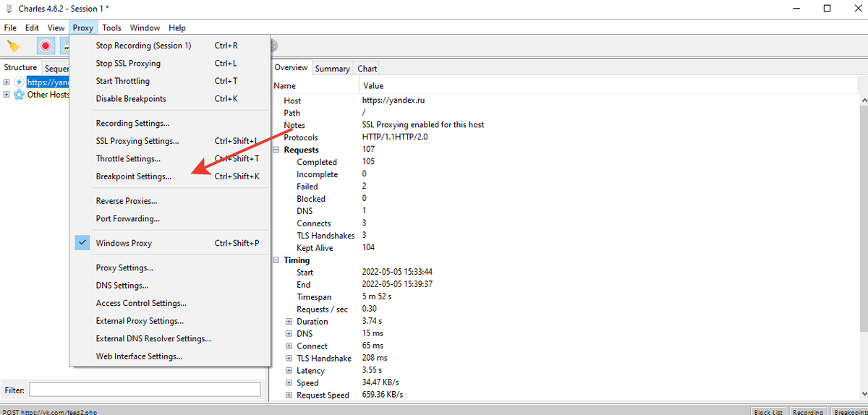Click the Block List status button

coord(768,411)
